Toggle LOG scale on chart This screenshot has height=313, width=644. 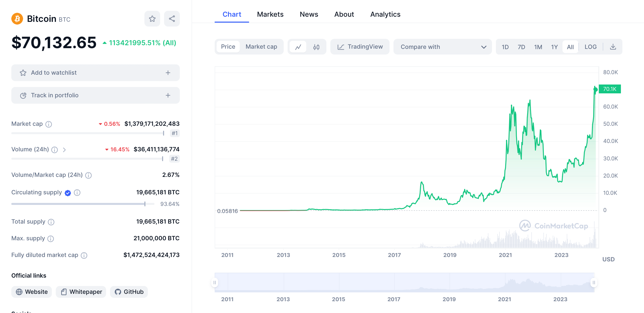click(590, 47)
